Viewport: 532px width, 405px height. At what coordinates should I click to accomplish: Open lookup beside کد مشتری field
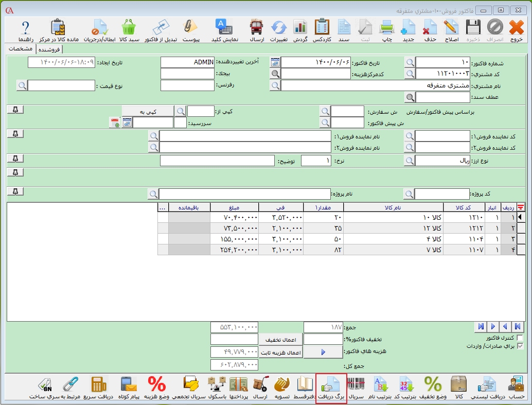[x=410, y=74]
